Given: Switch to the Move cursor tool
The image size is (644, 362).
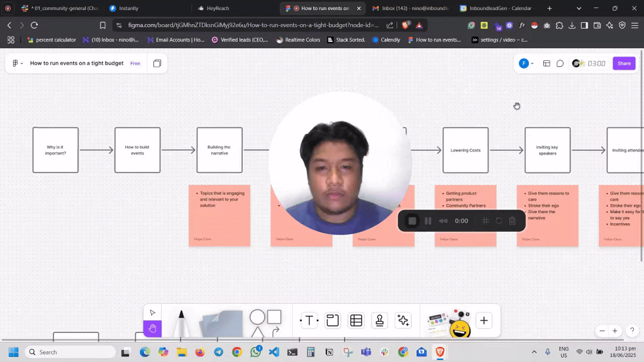Looking at the screenshot, I should [152, 312].
